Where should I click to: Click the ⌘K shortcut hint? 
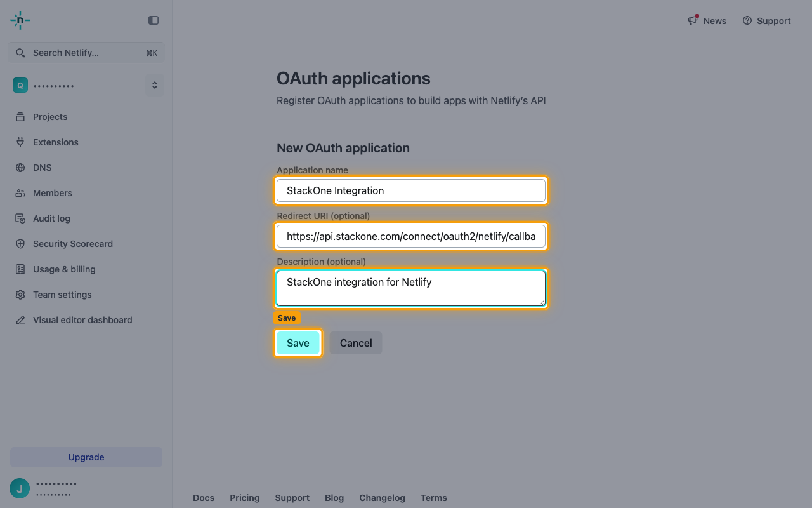click(152, 53)
